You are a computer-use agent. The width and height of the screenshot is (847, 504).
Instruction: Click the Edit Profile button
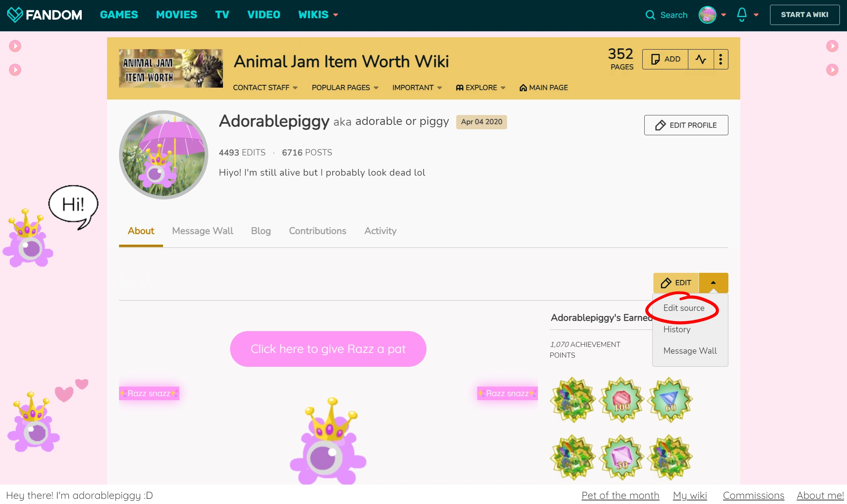click(686, 125)
